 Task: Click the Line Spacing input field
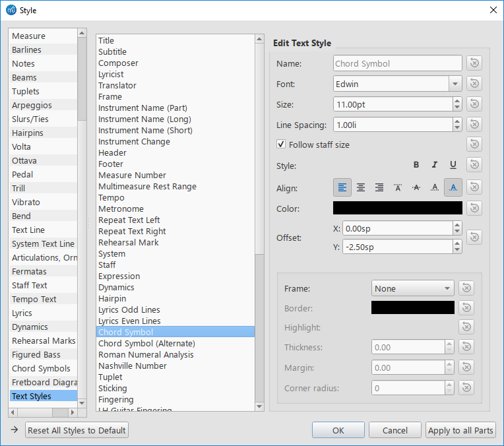pyautogui.click(x=393, y=125)
